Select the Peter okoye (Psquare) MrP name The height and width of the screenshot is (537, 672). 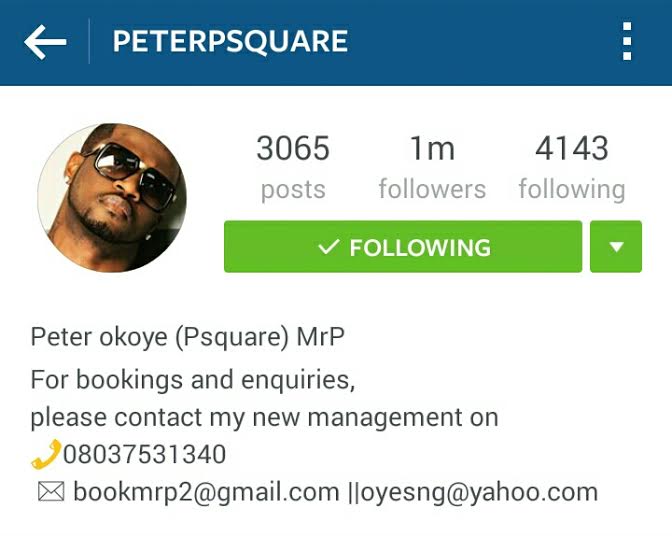[188, 337]
